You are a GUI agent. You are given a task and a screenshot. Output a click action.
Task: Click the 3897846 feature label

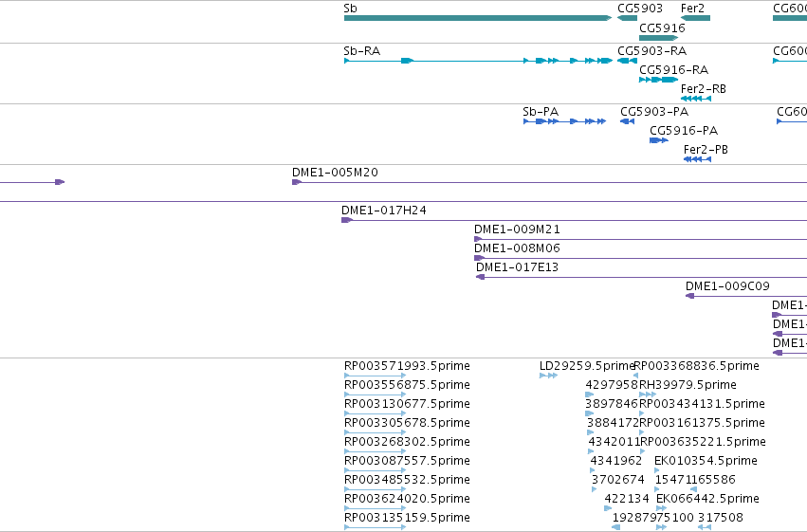tap(612, 404)
